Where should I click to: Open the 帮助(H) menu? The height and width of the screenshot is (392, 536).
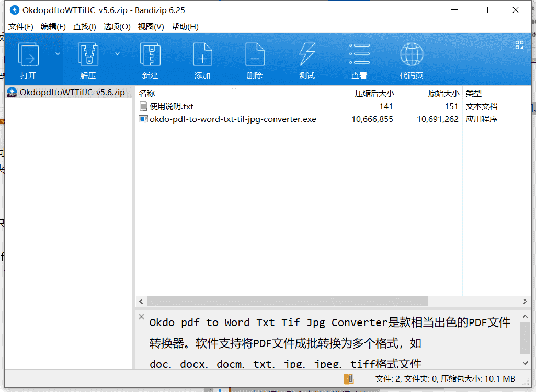185,27
